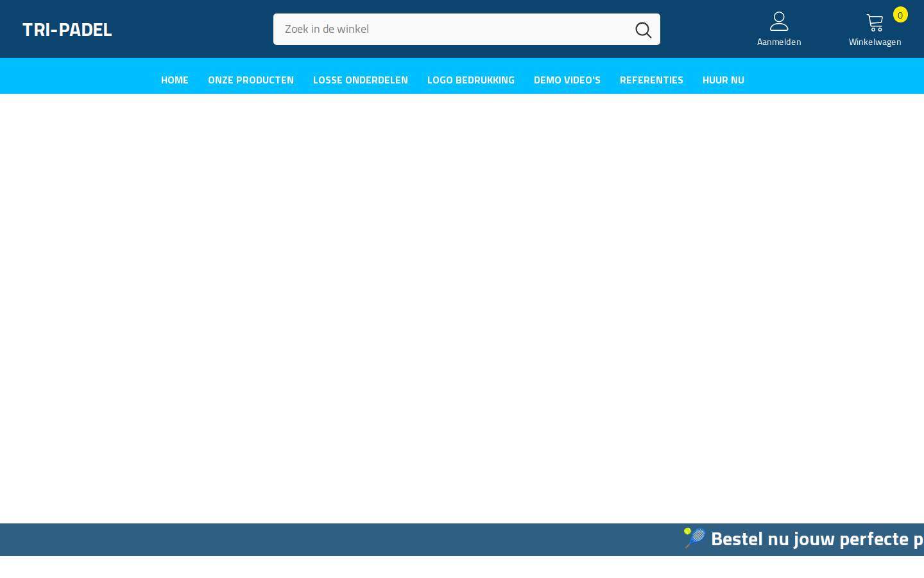Screen dimensions: 924x578
Task: Select HUUR NU in the navigation
Action: (x=723, y=80)
